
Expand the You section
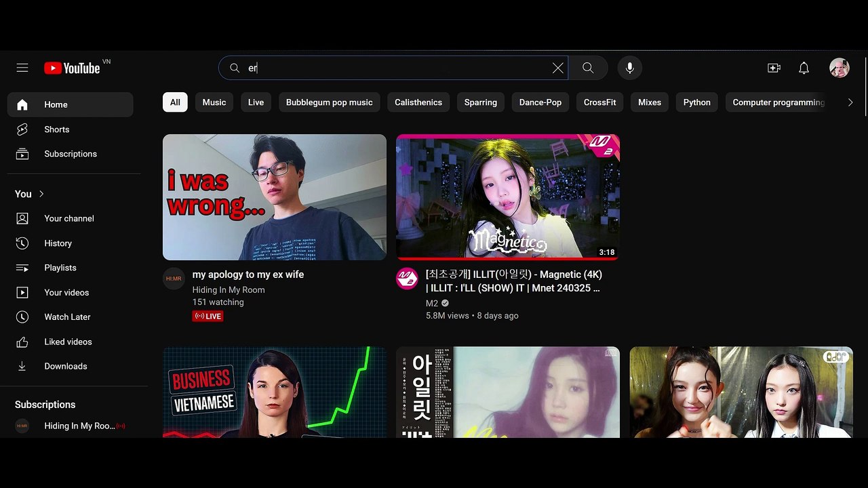point(30,194)
